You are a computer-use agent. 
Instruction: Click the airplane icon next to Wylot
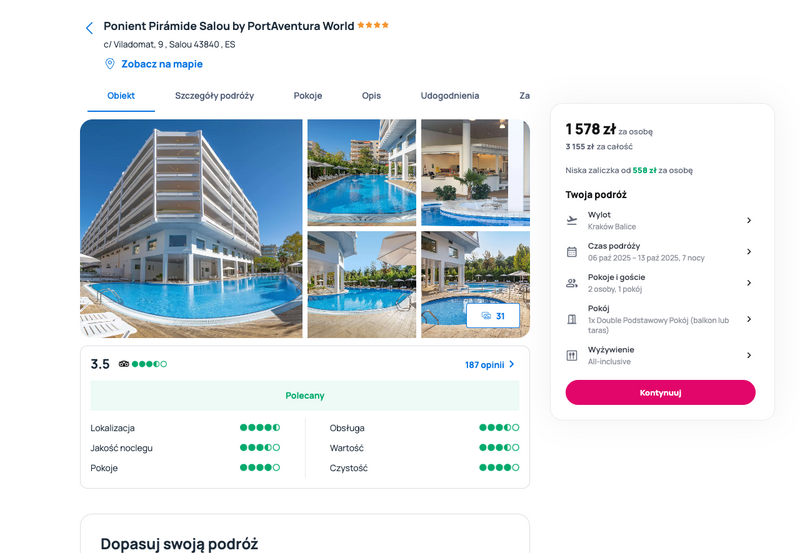(x=572, y=220)
